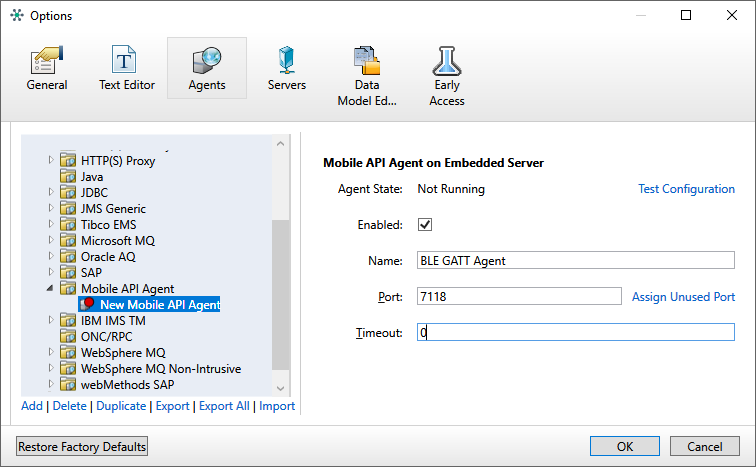
Task: Click the agent tree scrollbar down arrow
Action: [x=281, y=387]
